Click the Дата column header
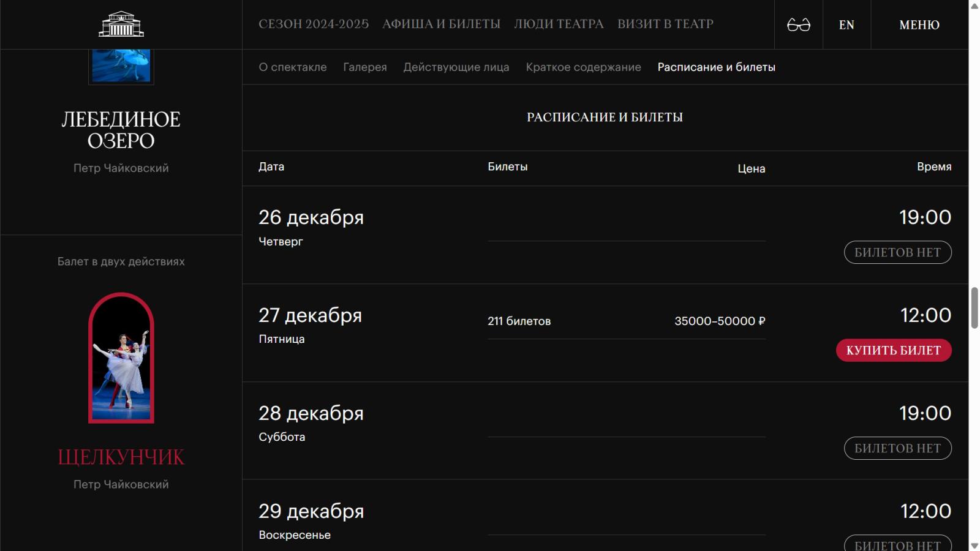This screenshot has height=551, width=980. pos(271,167)
